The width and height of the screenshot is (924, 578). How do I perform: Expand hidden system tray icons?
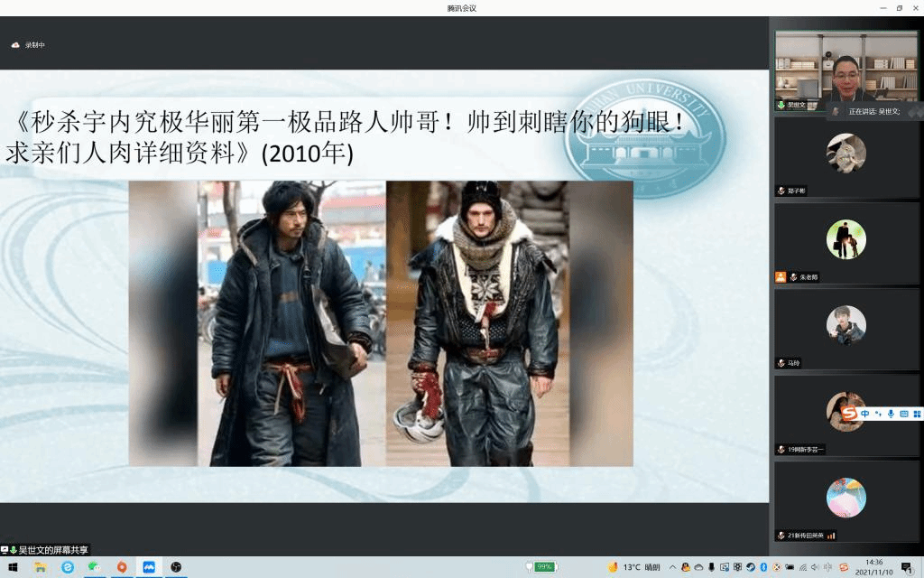pos(672,567)
